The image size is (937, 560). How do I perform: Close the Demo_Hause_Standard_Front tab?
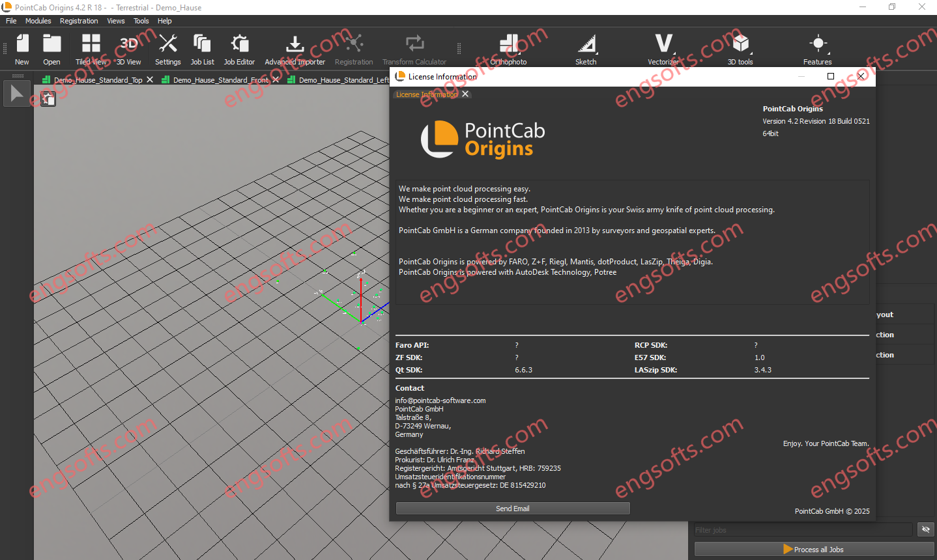point(276,79)
